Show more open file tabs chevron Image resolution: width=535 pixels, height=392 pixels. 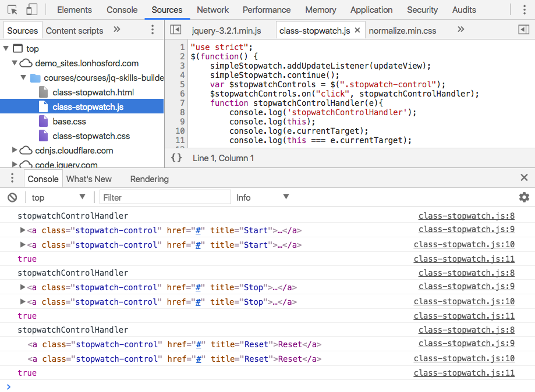pos(460,29)
